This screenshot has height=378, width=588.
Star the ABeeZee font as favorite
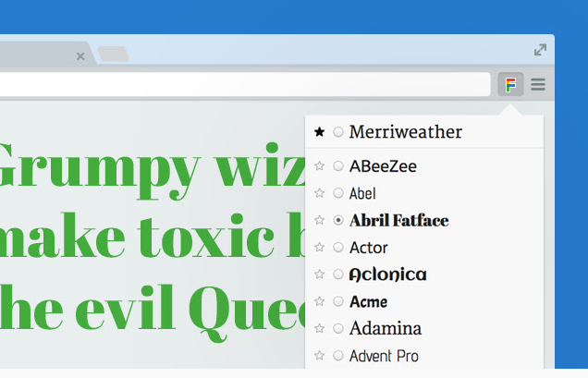click(320, 166)
